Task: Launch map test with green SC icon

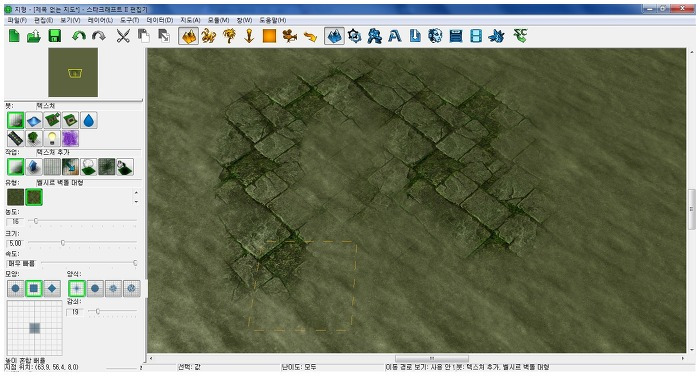Action: 521,36
